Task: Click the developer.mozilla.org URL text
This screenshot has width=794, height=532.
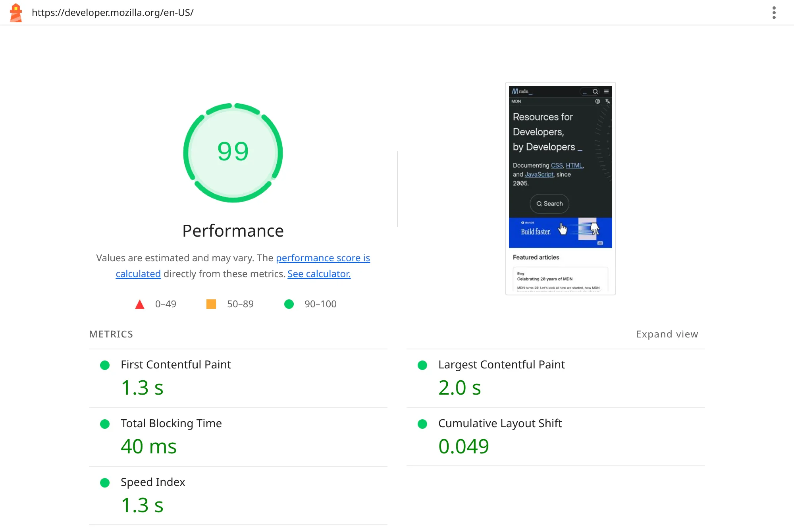Action: [x=113, y=13]
